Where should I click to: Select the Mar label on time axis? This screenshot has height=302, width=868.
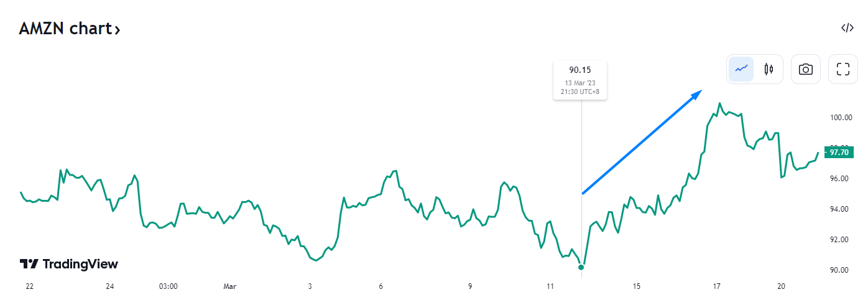coord(229,286)
